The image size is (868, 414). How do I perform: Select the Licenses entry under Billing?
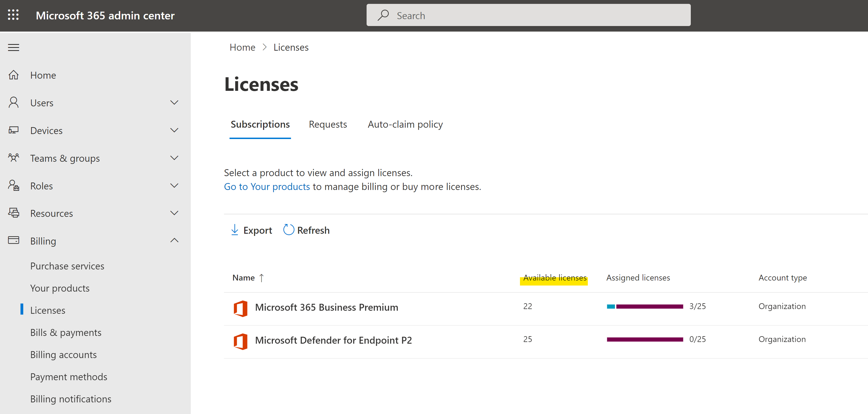tap(48, 310)
